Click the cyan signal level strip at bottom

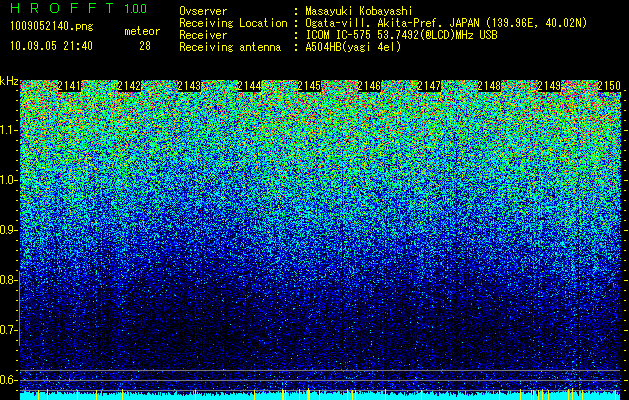321,396
